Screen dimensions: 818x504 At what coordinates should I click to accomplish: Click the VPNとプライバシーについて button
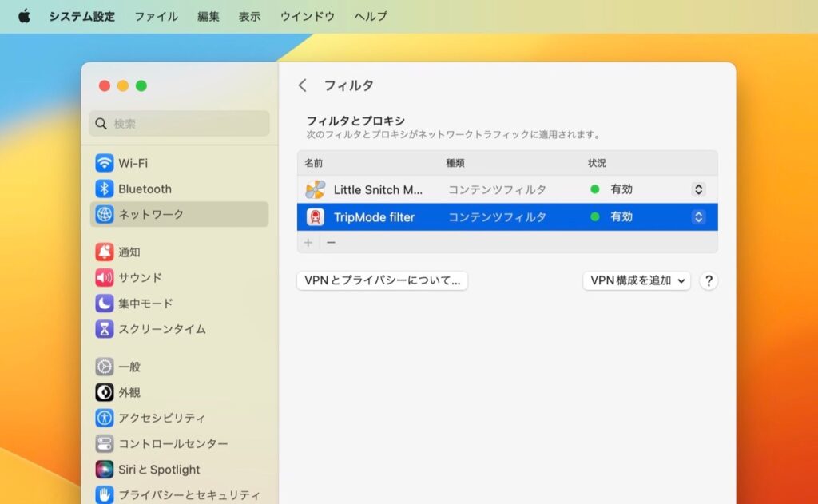[382, 280]
